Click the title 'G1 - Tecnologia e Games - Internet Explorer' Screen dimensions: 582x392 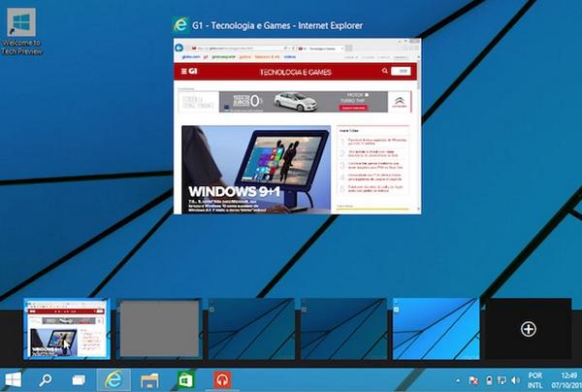[277, 25]
